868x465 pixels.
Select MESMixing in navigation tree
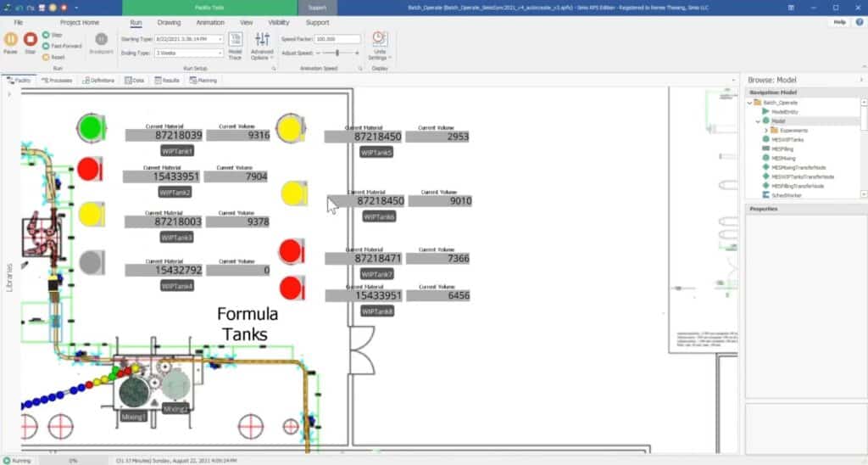click(783, 158)
